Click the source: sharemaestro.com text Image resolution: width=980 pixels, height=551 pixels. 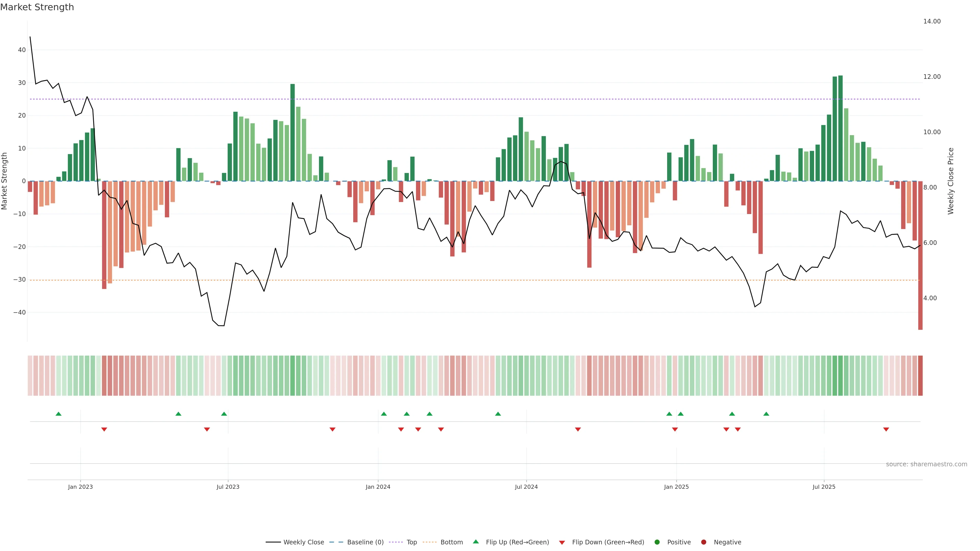click(926, 464)
